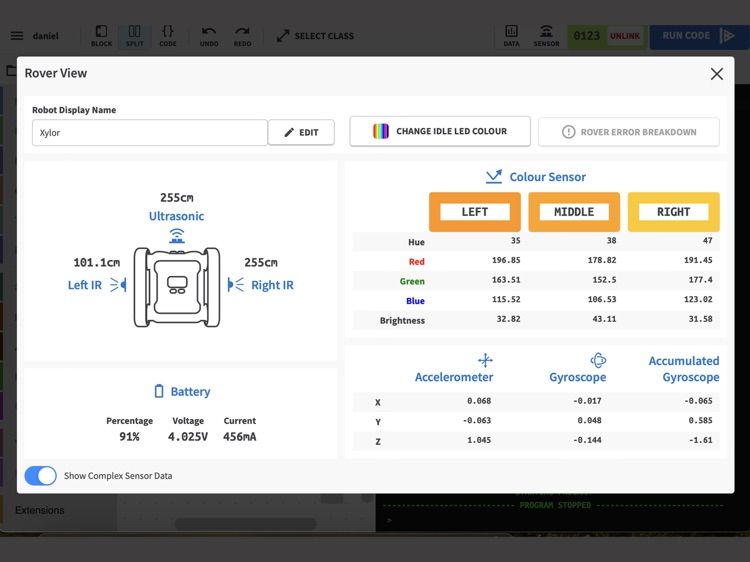Click the Red value 196.85

pos(506,260)
